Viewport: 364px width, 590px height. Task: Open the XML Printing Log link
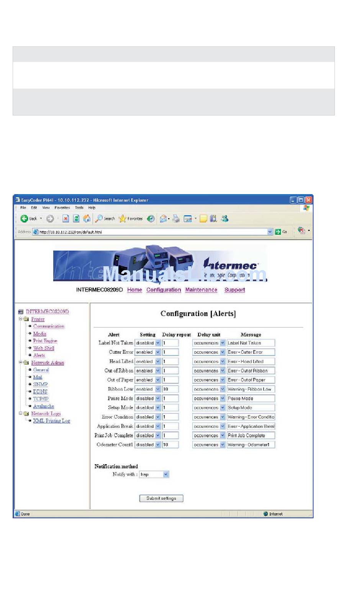52,421
